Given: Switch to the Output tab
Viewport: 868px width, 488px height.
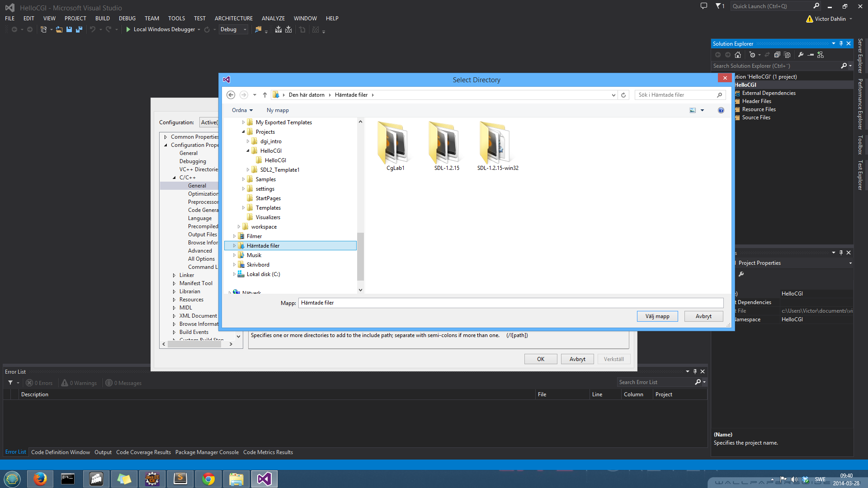Looking at the screenshot, I should pyautogui.click(x=103, y=452).
